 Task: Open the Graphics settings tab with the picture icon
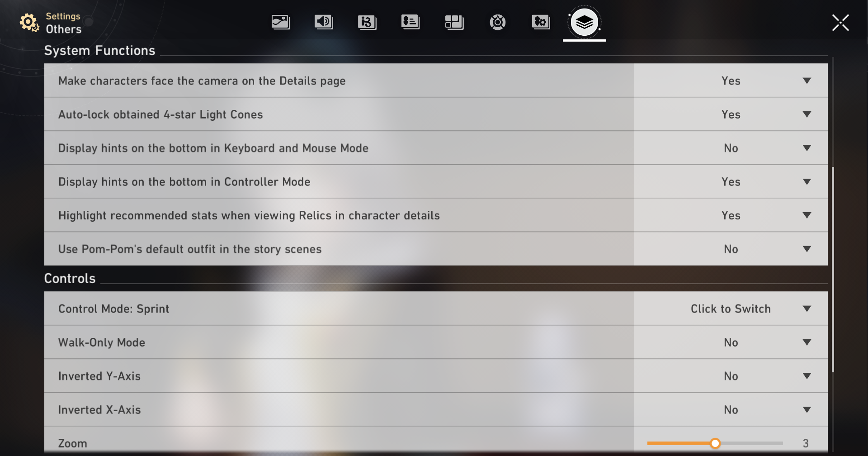pos(280,22)
